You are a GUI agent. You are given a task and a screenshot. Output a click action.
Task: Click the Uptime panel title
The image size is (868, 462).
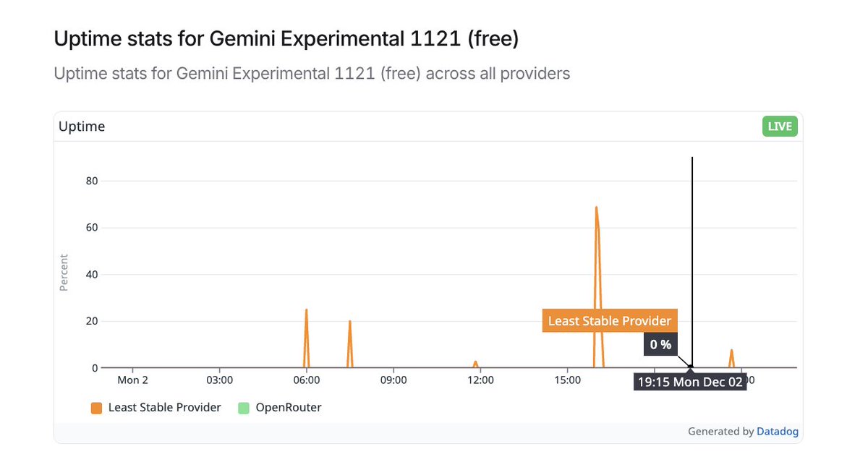click(82, 127)
